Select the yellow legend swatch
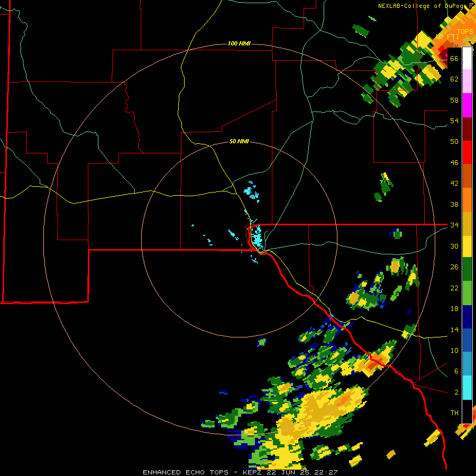This screenshot has height=476, width=476. pyautogui.click(x=467, y=246)
